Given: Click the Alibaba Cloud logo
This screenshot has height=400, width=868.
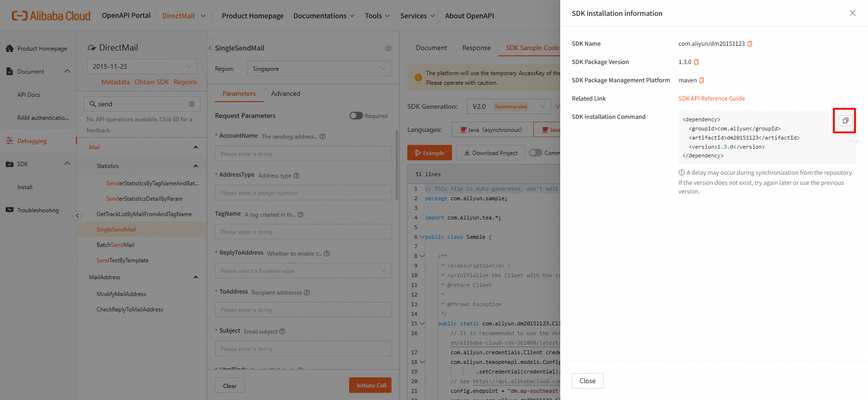Looking at the screenshot, I should tap(51, 16).
